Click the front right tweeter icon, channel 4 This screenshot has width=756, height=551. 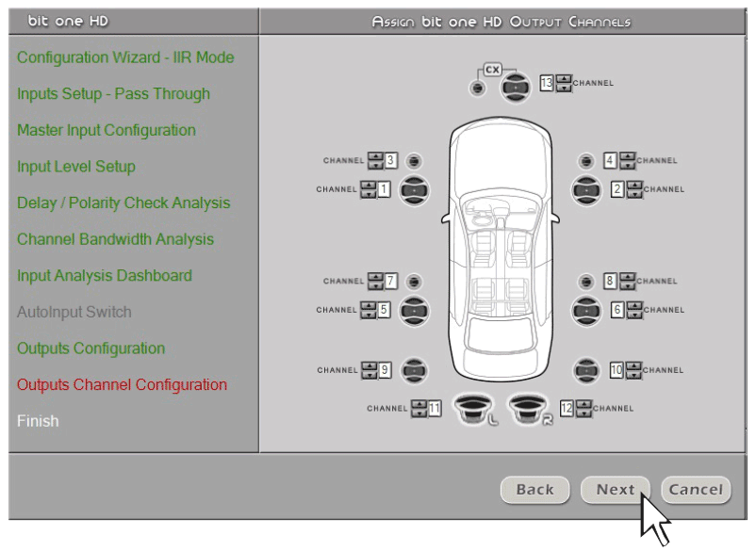point(586,161)
